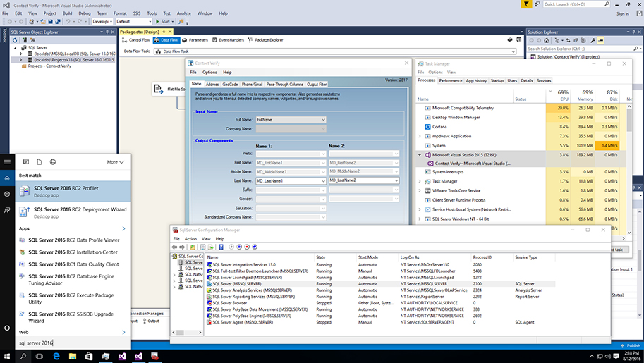The height and width of the screenshot is (363, 644).
Task: Open the SSIS menu in Visual Studio
Action: point(137,13)
